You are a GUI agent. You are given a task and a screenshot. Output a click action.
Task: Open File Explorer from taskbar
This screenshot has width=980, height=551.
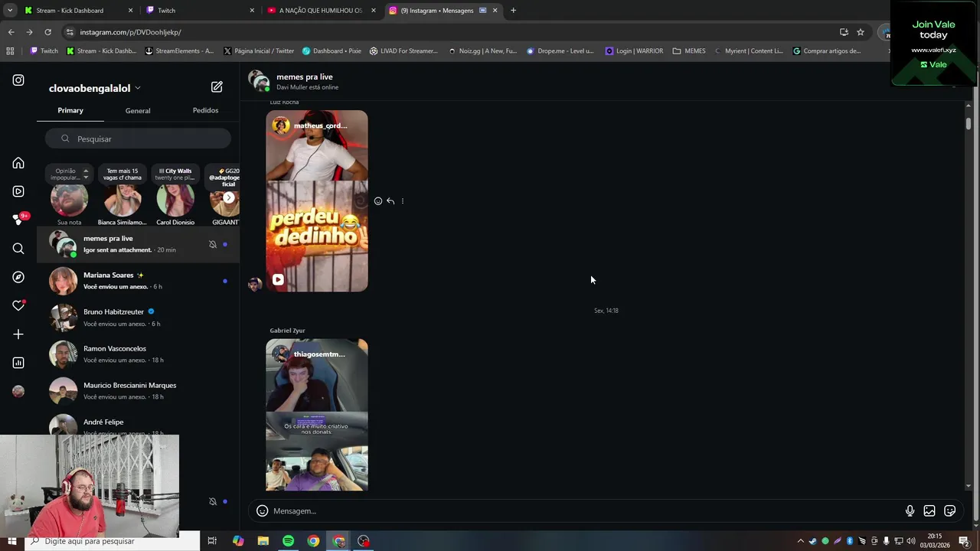click(263, 541)
